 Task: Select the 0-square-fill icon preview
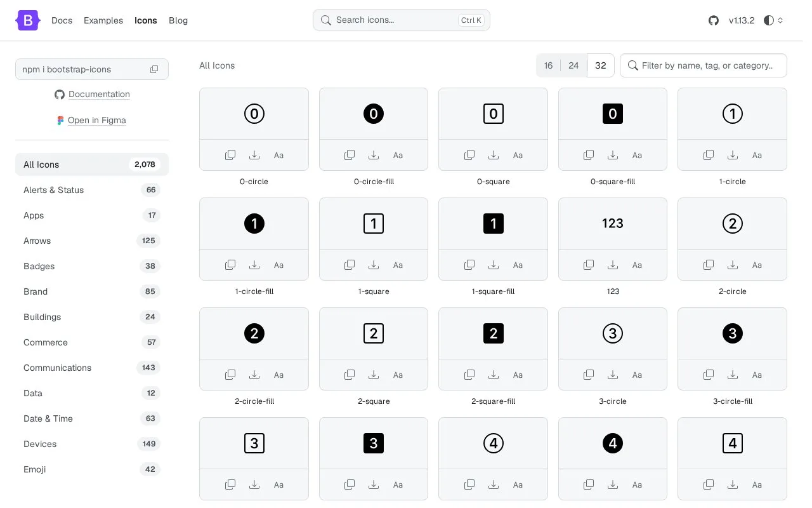pos(613,114)
